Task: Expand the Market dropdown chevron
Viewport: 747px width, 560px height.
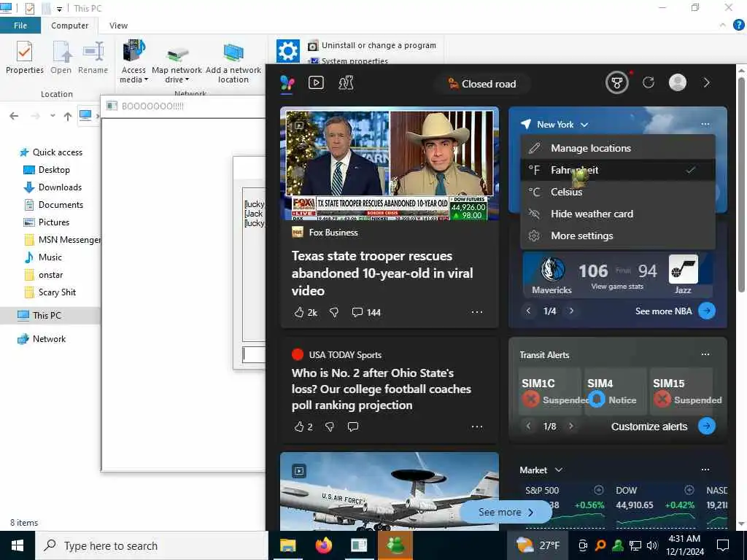Action: point(559,470)
